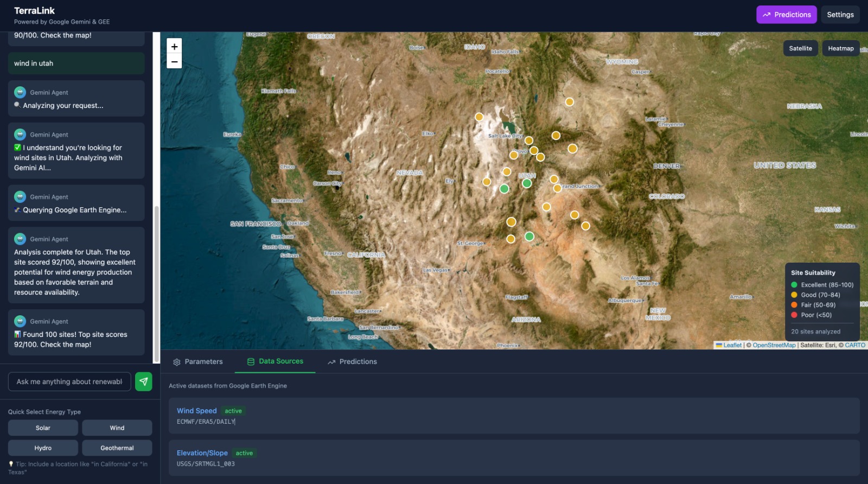Click the chat panel scrollbar
The height and width of the screenshot is (484, 868).
[157, 283]
